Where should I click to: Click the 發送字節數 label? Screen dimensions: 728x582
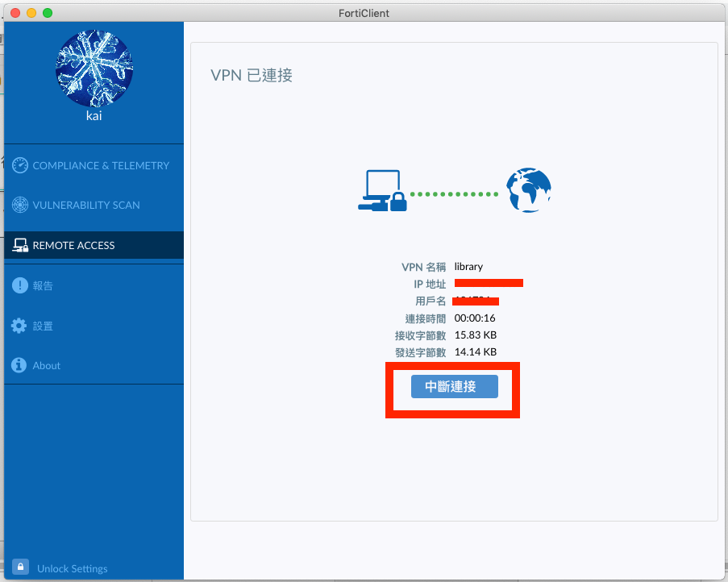point(420,352)
